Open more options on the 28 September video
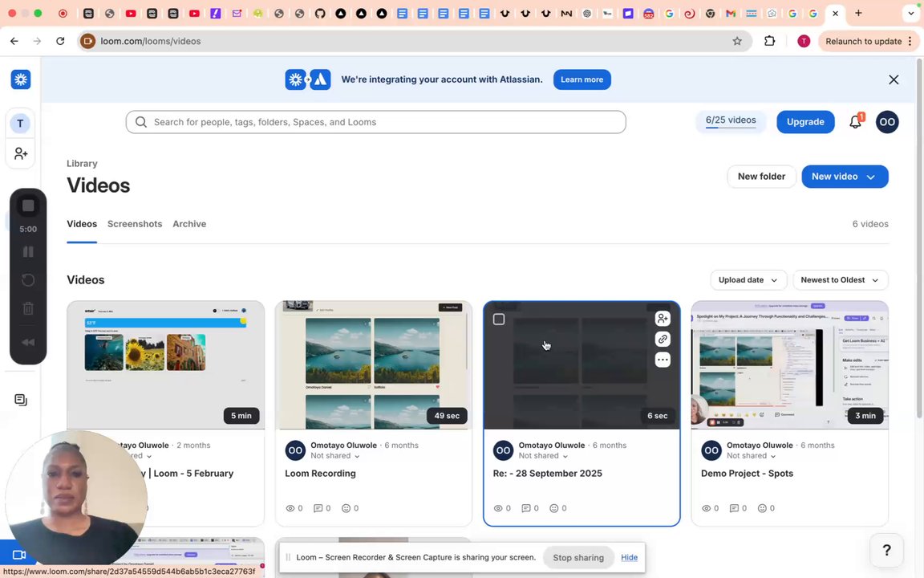Screen dimensions: 924x578 coord(663,360)
